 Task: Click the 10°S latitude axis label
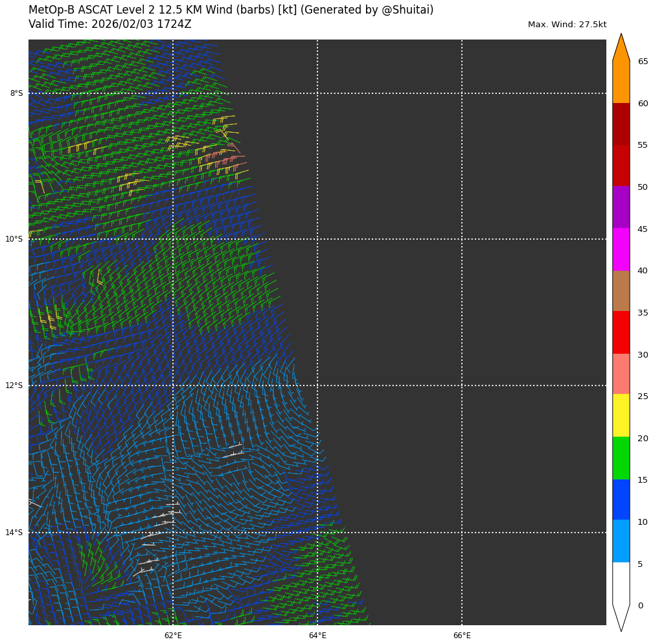[x=14, y=239]
